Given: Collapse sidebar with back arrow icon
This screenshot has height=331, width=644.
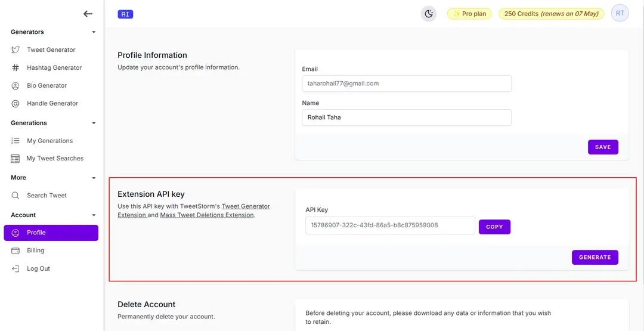Looking at the screenshot, I should point(88,14).
